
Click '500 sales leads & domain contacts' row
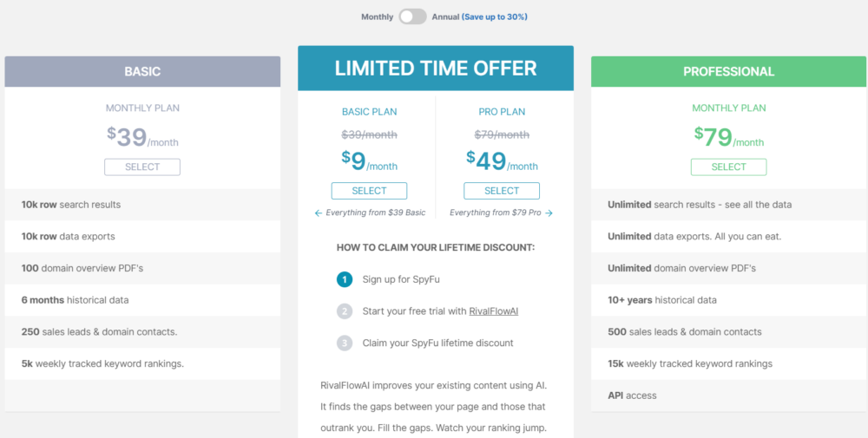728,332
